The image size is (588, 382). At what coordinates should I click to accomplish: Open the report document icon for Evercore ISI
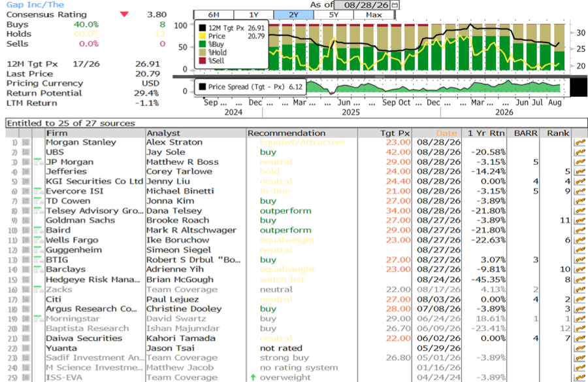[39, 191]
